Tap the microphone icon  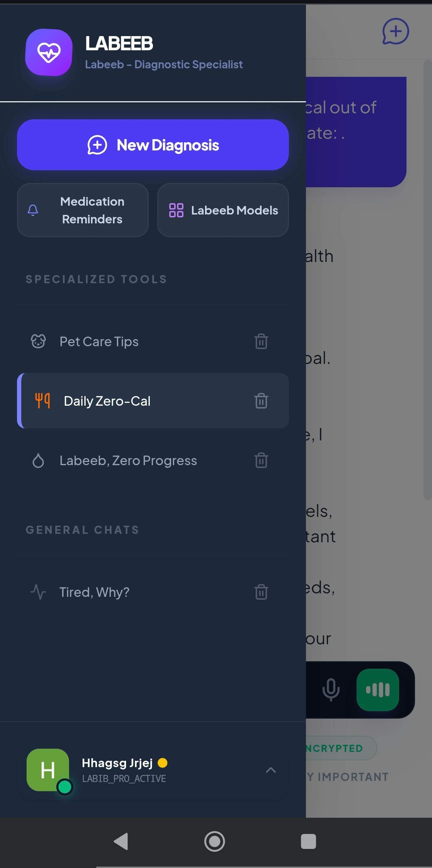click(x=331, y=690)
